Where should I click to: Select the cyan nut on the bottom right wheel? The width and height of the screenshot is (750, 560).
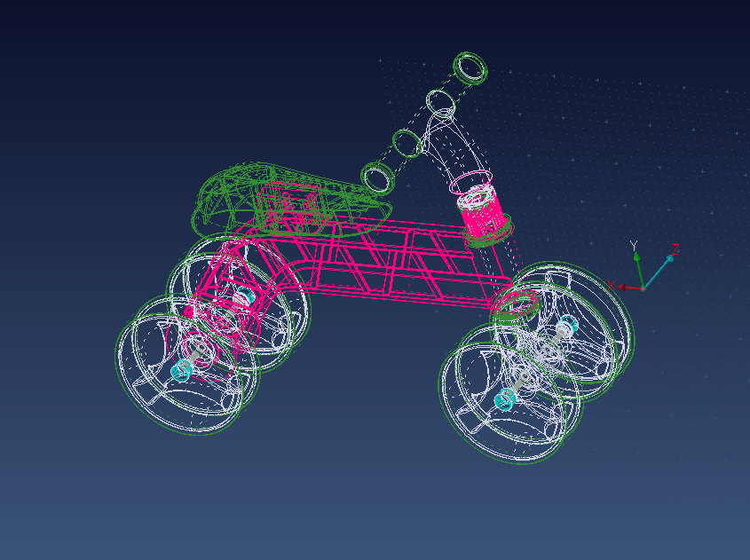(x=504, y=398)
